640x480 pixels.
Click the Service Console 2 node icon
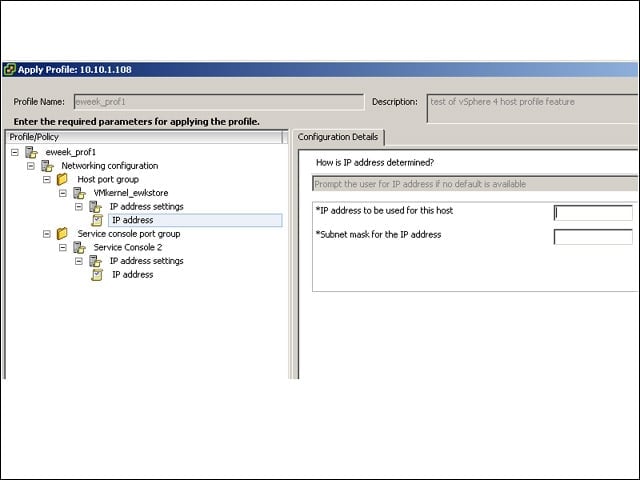[x=79, y=247]
